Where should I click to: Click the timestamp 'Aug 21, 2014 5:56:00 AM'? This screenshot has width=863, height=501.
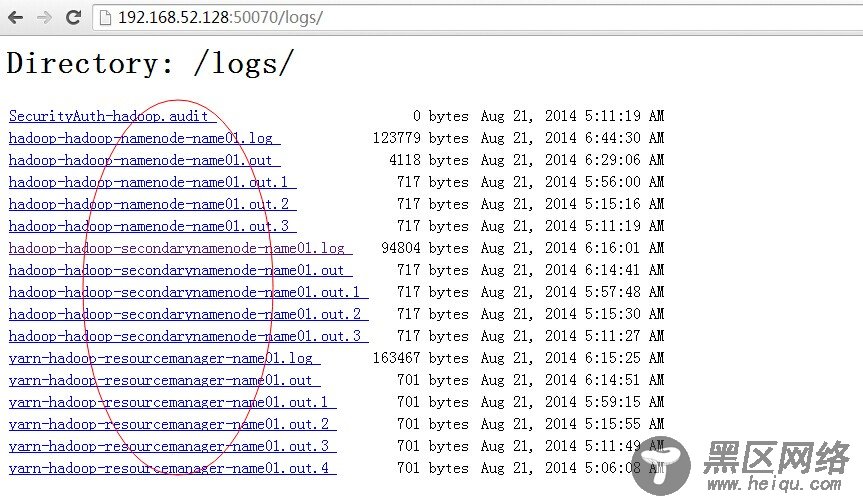[x=572, y=182]
